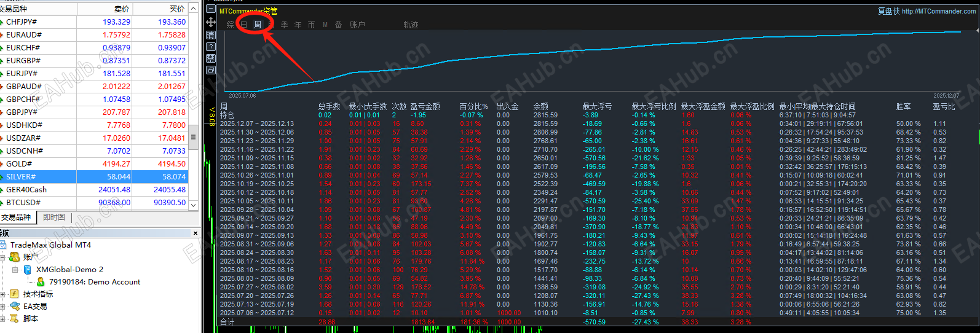Switch to the 年 yearly tab
The width and height of the screenshot is (980, 333).
coord(298,25)
